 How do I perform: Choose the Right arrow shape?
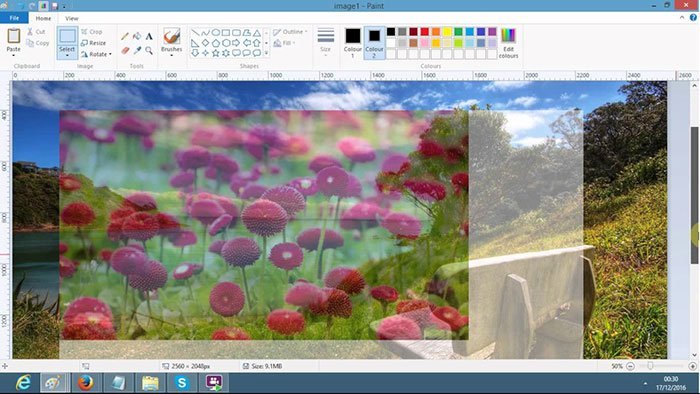(236, 43)
